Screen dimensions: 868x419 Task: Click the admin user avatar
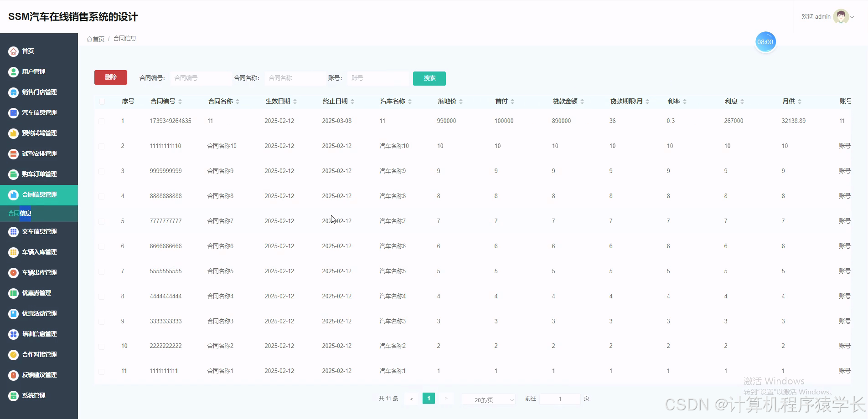[x=841, y=17]
